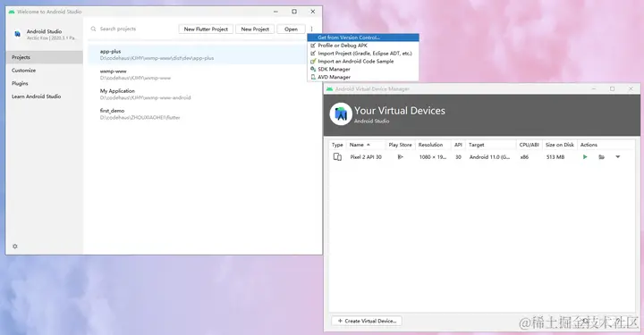
Task: Open the app-plus recent project
Action: click(197, 54)
